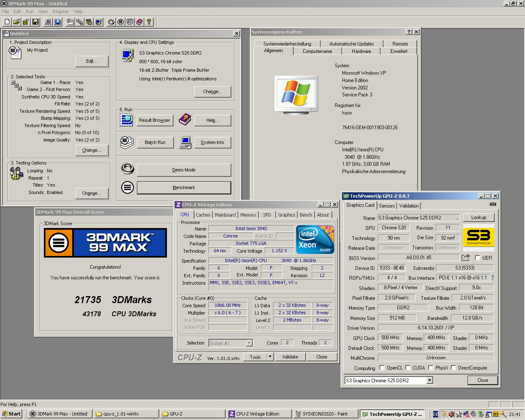Screen dimensions: 525x420
Task: Click Change in Display and CPU Settings
Action: 212,91
